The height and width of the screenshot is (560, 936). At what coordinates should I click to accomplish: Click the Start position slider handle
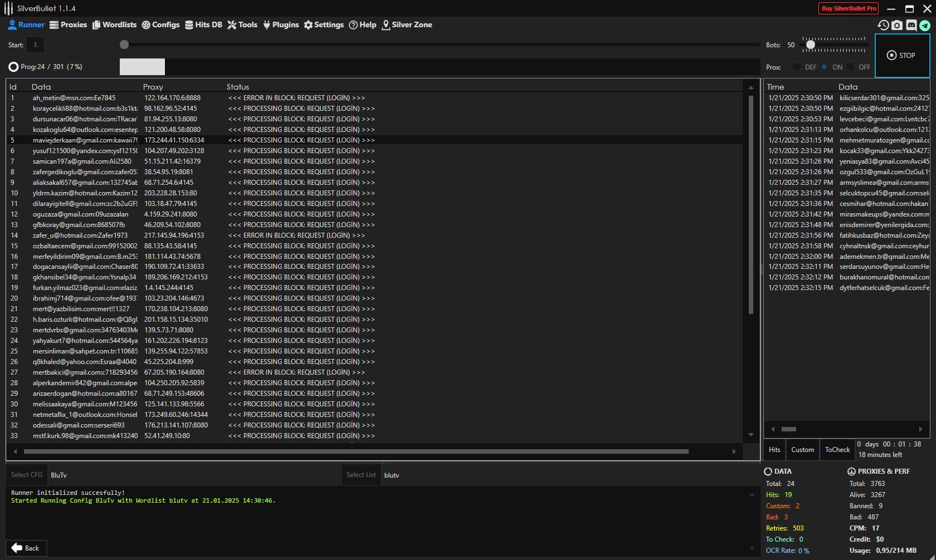pyautogui.click(x=124, y=45)
